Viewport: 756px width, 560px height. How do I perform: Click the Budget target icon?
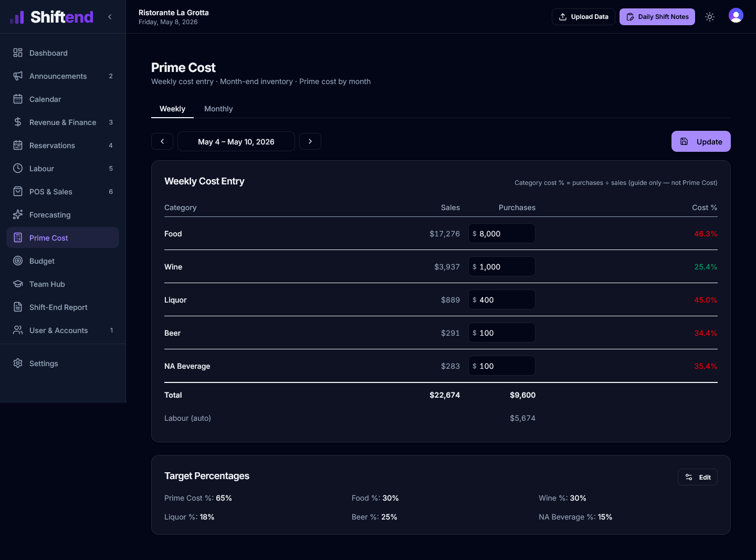(x=18, y=261)
